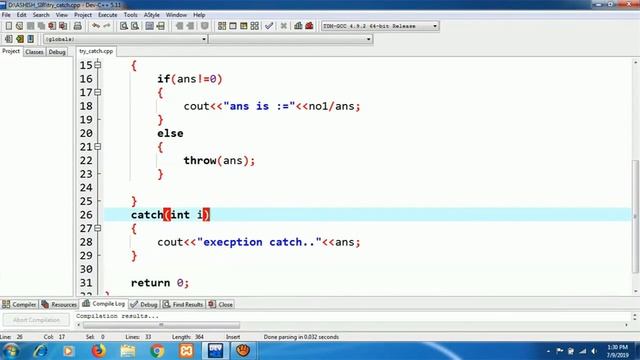Collapse code fold at line 21

pos(98,147)
